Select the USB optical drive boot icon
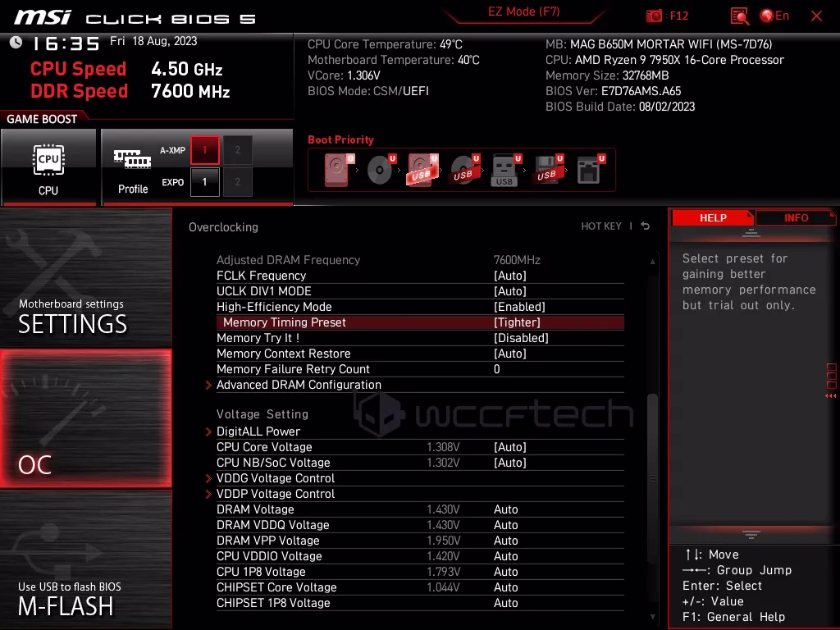 464,170
